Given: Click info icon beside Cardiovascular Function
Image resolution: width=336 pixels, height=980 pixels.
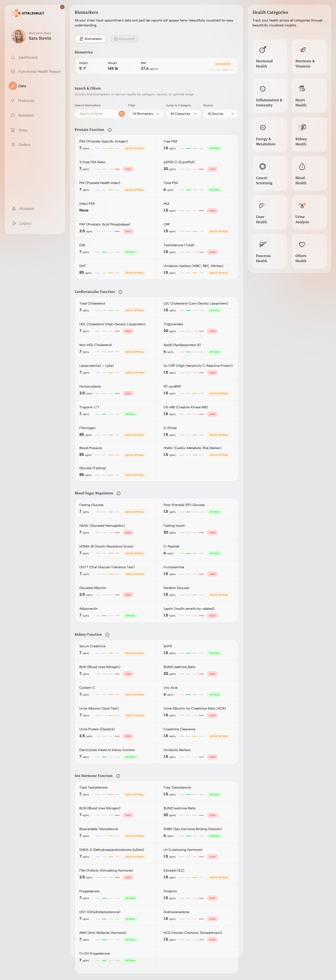Looking at the screenshot, I should click(x=120, y=292).
